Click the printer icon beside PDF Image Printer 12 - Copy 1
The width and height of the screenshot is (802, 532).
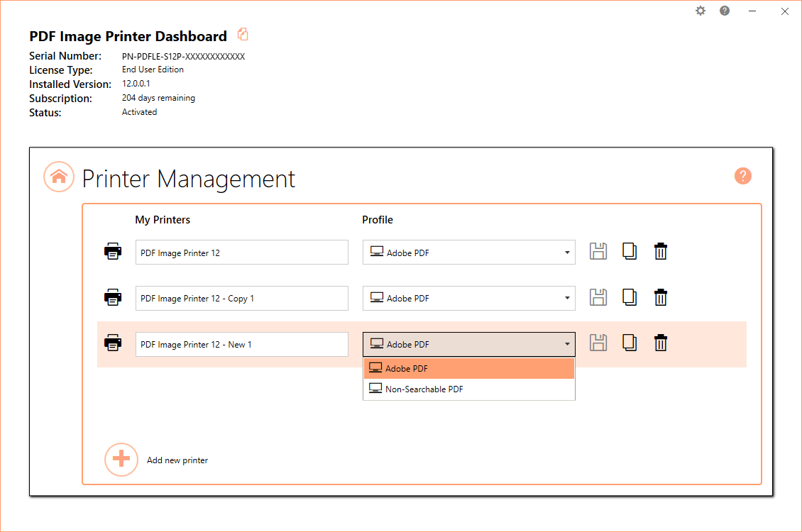tap(112, 297)
